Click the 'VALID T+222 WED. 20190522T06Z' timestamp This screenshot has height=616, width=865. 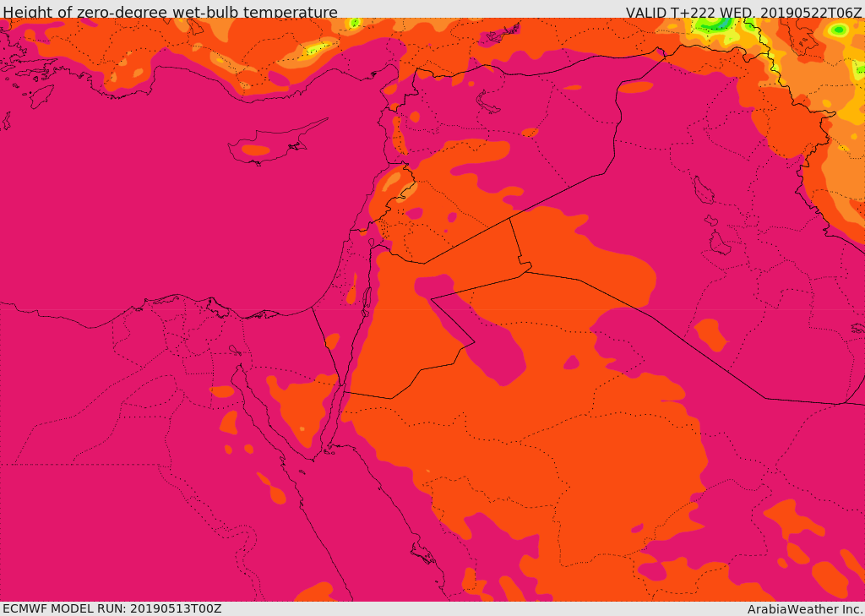coord(744,12)
